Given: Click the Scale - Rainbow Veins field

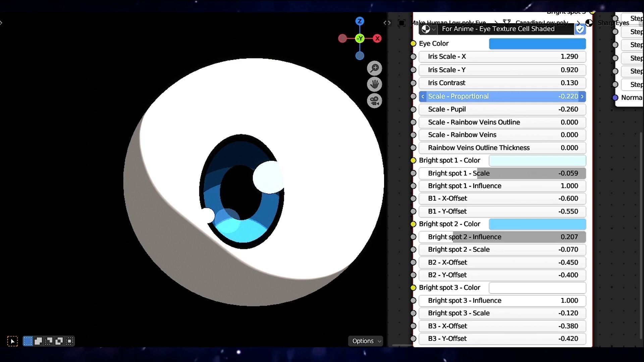Looking at the screenshot, I should click(x=502, y=135).
